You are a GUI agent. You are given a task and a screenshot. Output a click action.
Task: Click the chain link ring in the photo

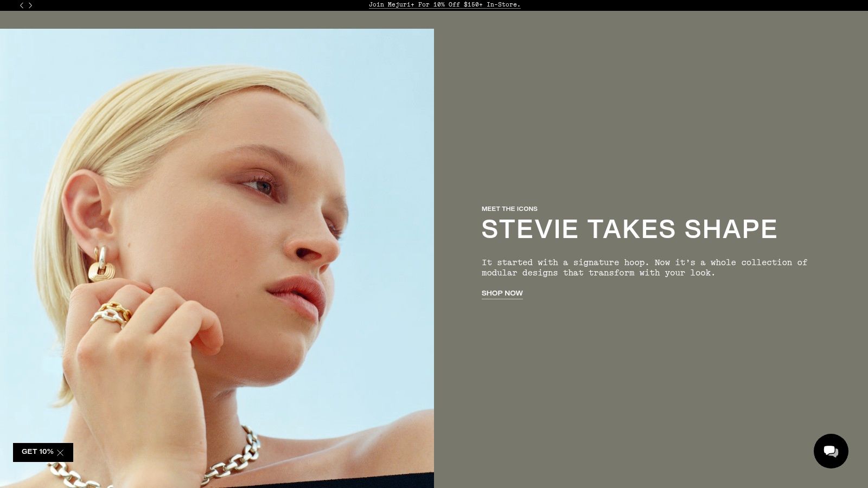(112, 314)
